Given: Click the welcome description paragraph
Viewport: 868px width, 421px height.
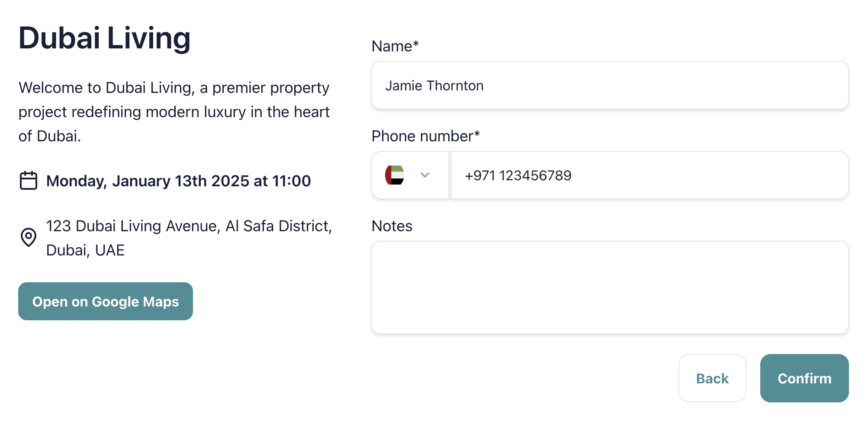Looking at the screenshot, I should tap(174, 112).
